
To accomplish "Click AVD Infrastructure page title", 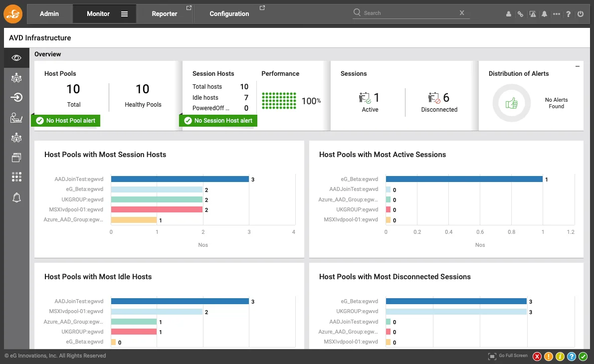I will coord(40,38).
